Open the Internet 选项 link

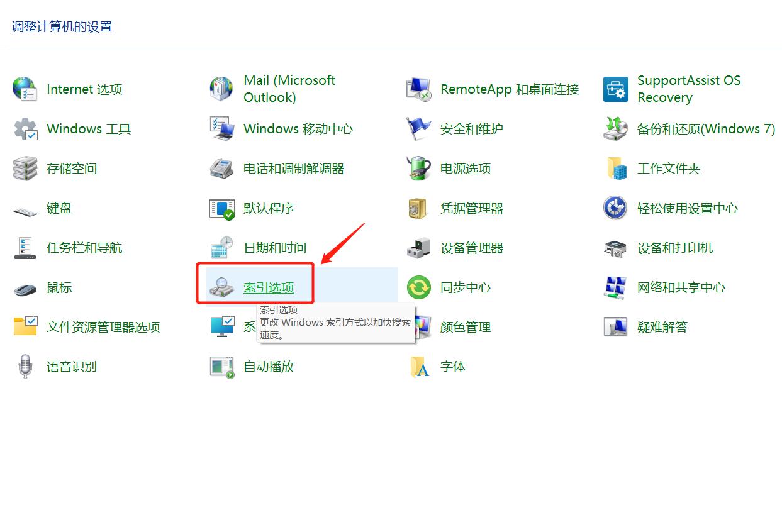coord(84,89)
